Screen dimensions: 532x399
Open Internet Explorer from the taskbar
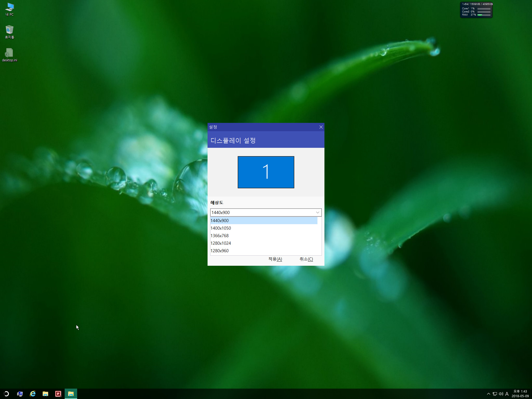tap(33, 394)
